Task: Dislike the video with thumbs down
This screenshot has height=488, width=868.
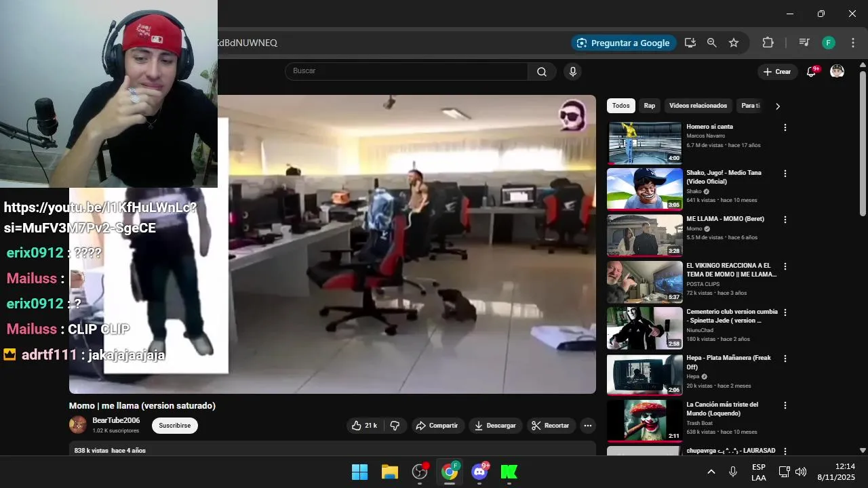Action: pos(395,426)
